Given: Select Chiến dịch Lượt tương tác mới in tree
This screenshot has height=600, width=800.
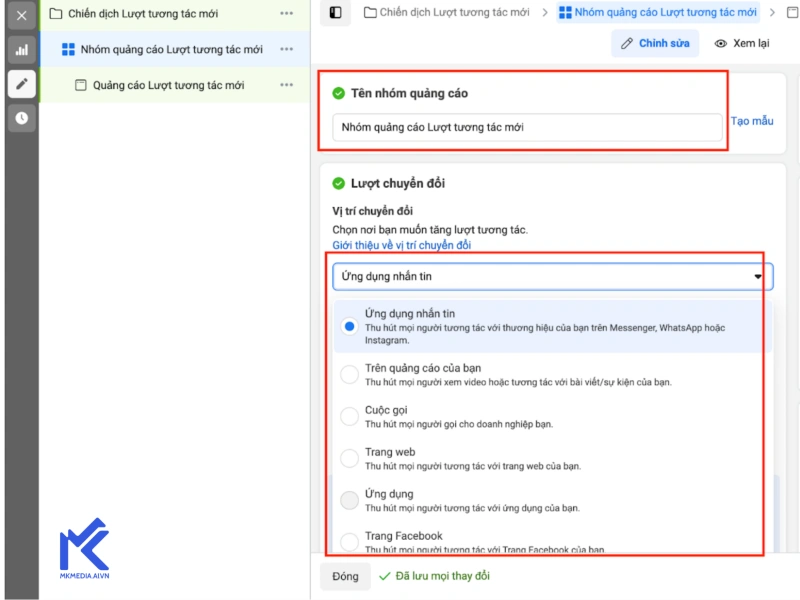Looking at the screenshot, I should point(143,14).
